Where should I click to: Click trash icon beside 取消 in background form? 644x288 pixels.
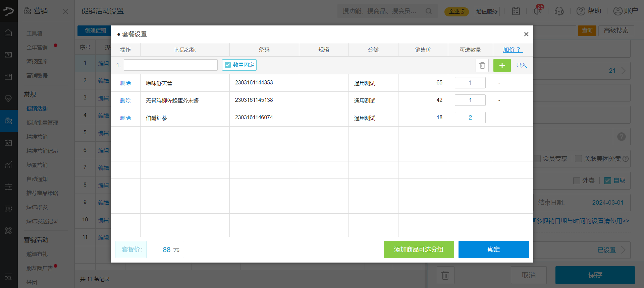click(x=445, y=275)
